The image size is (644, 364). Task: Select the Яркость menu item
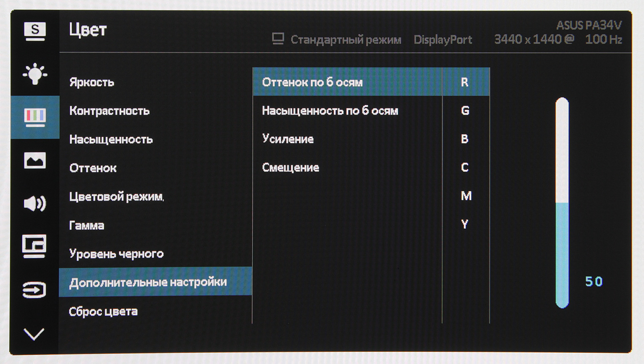[92, 82]
